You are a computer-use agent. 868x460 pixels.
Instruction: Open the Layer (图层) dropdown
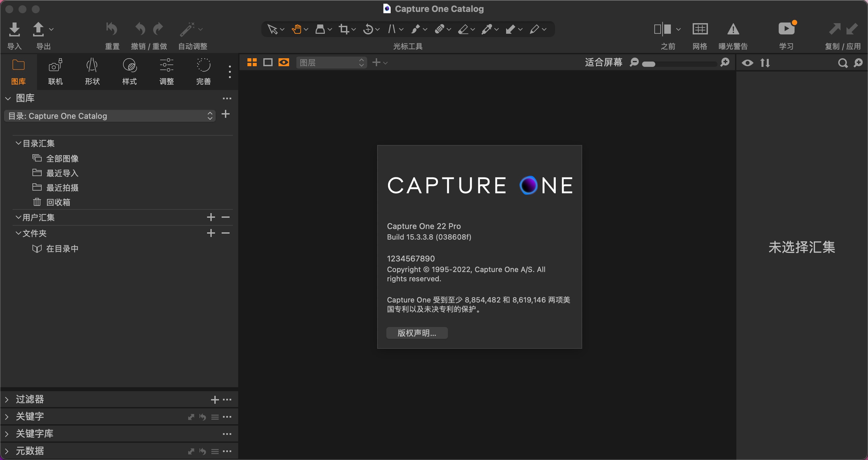pyautogui.click(x=331, y=63)
